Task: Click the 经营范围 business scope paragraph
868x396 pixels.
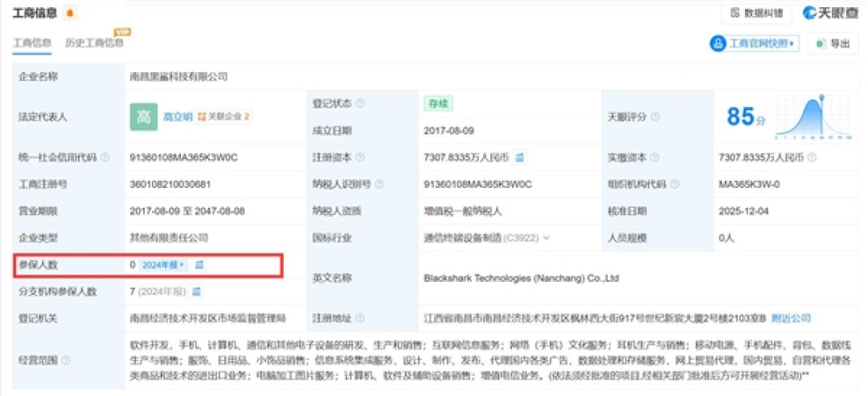Action: (x=490, y=360)
